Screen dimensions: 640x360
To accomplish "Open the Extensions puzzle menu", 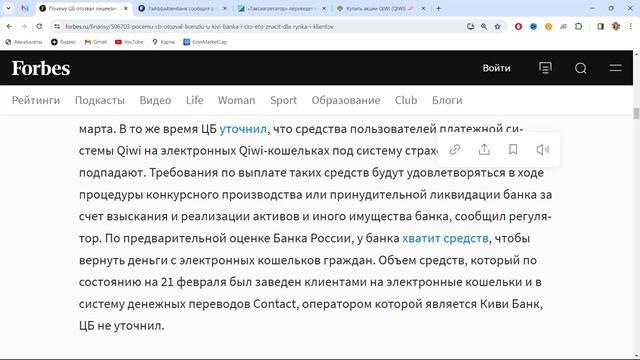I will click(578, 27).
